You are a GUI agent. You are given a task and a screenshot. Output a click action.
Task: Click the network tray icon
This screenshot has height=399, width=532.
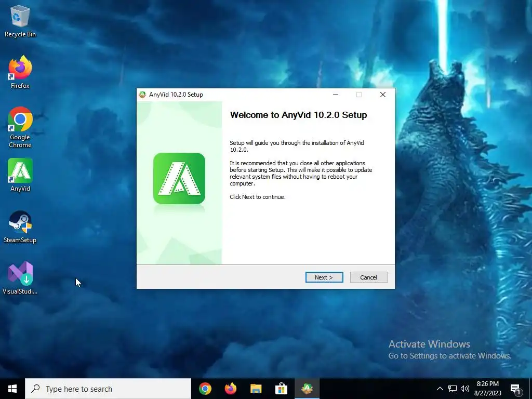tap(453, 389)
